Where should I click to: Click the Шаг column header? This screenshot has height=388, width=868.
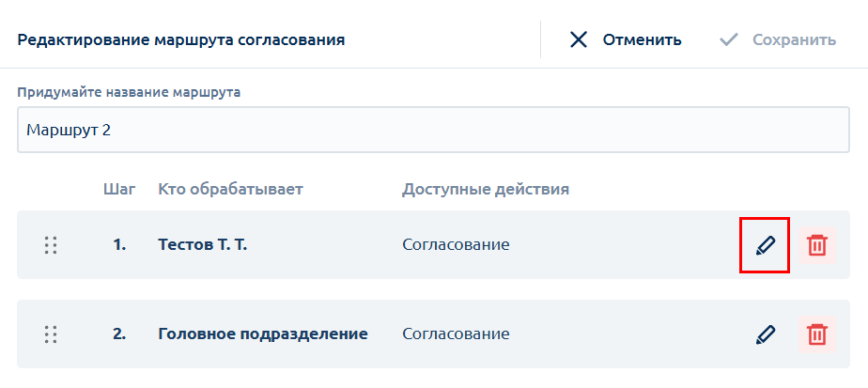coord(119,190)
